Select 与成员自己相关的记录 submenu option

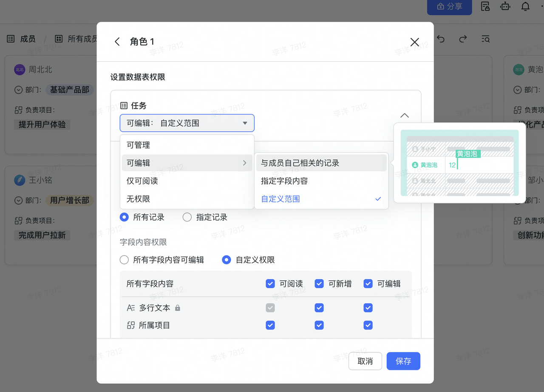click(x=300, y=163)
